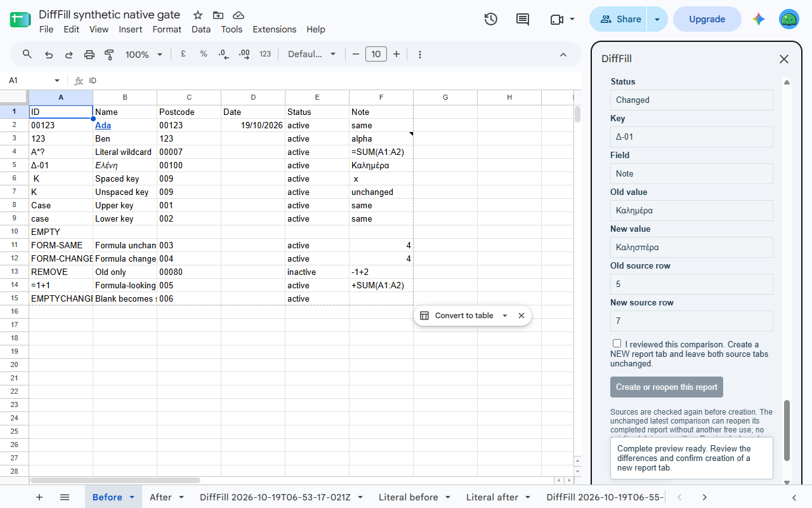
Task: Open the Name Box dropdown arrow
Action: [x=57, y=81]
